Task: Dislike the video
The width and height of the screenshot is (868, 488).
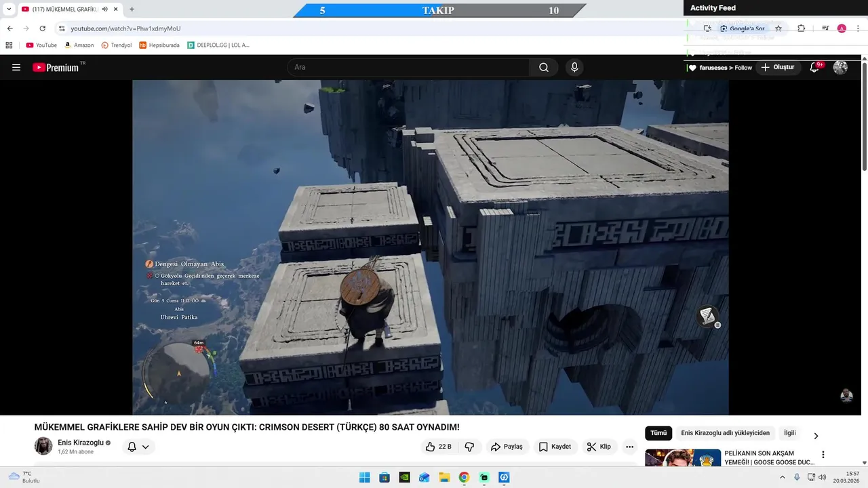Action: 469,447
